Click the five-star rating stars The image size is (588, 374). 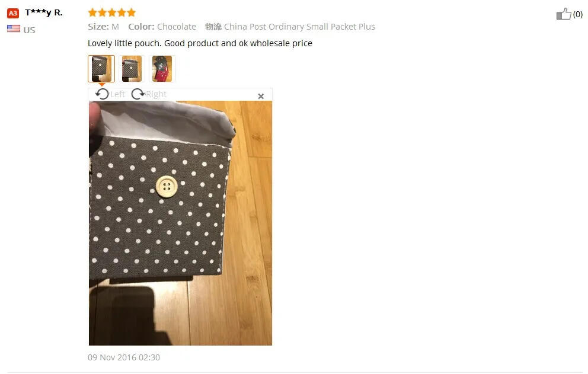click(112, 13)
